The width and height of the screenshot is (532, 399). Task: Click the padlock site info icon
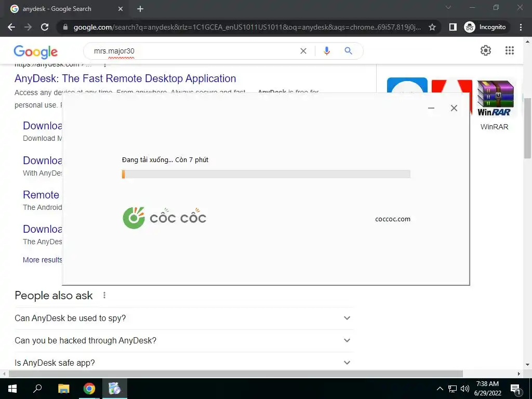(65, 27)
